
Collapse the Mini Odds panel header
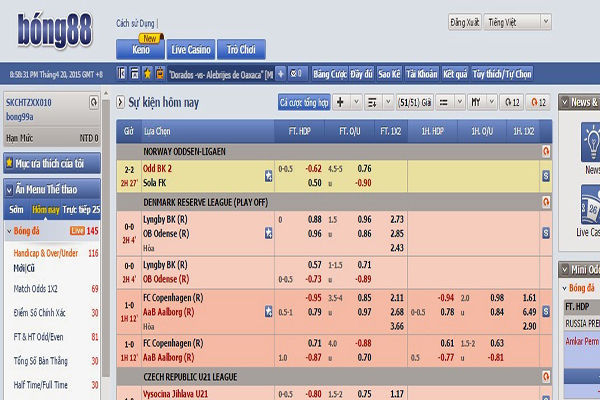564,270
